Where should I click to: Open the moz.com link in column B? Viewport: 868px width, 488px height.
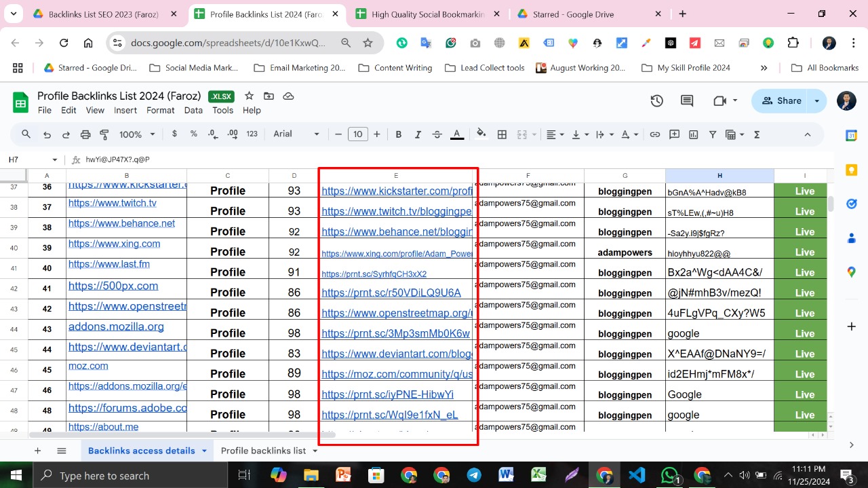click(x=88, y=366)
